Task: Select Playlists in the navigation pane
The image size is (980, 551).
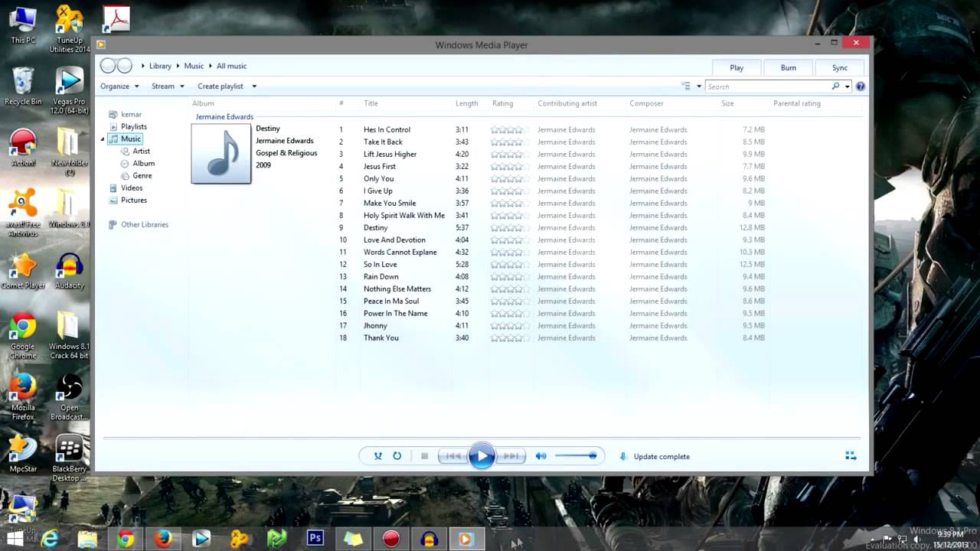Action: point(134,126)
